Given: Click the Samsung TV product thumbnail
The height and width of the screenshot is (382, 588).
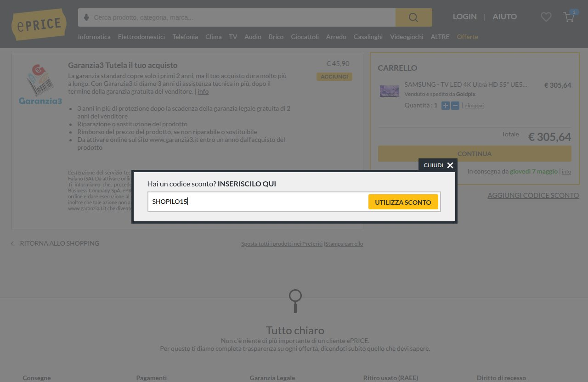Looking at the screenshot, I should [x=390, y=91].
